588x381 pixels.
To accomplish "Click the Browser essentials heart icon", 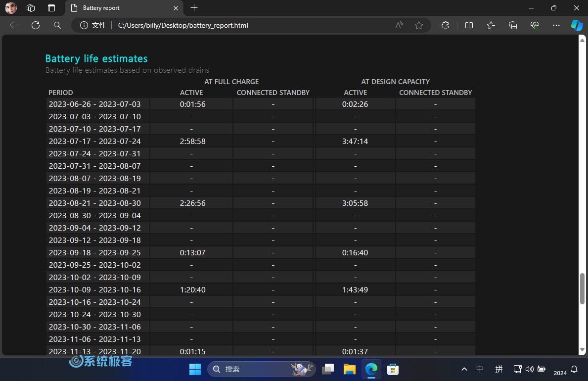I will tap(535, 25).
